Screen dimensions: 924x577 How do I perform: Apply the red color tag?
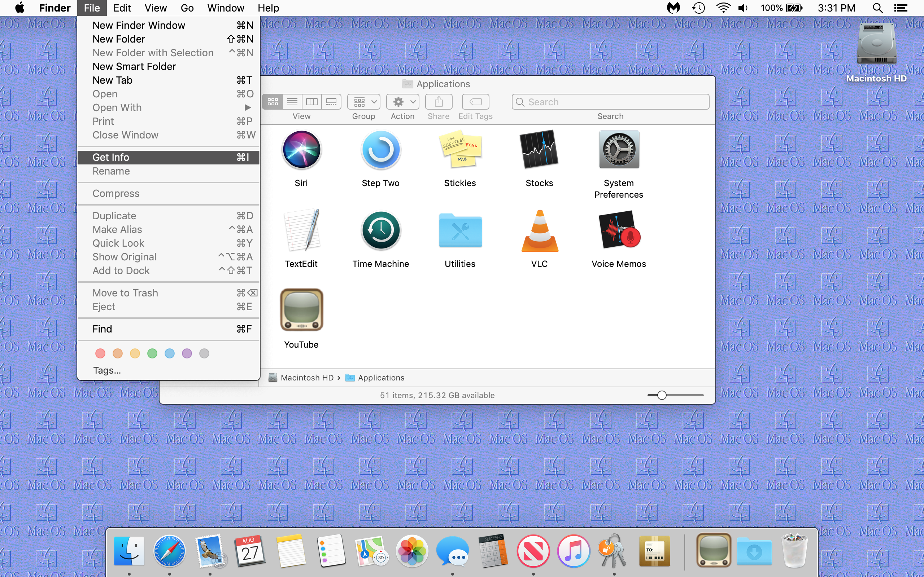(x=100, y=353)
